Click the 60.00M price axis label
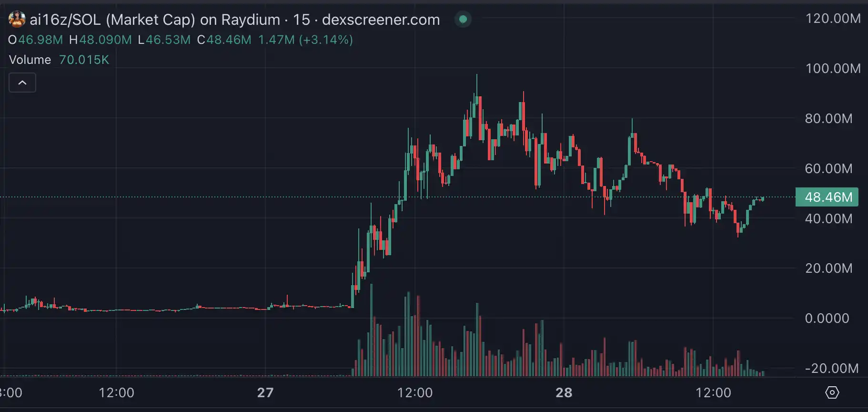Screen dimensions: 868x412 point(828,169)
